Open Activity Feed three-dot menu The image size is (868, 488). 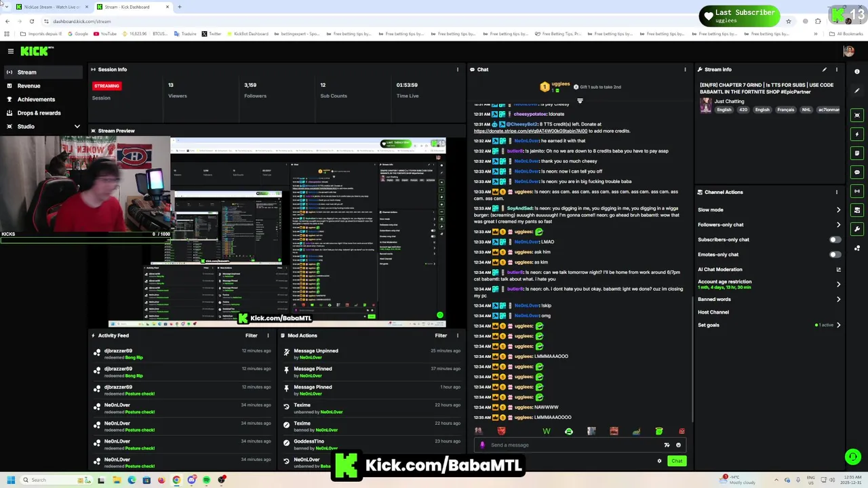[268, 335]
